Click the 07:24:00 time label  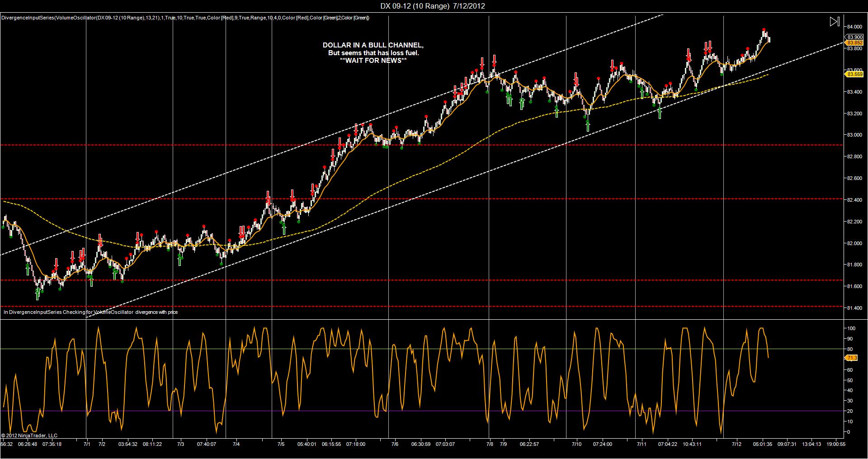tap(603, 444)
